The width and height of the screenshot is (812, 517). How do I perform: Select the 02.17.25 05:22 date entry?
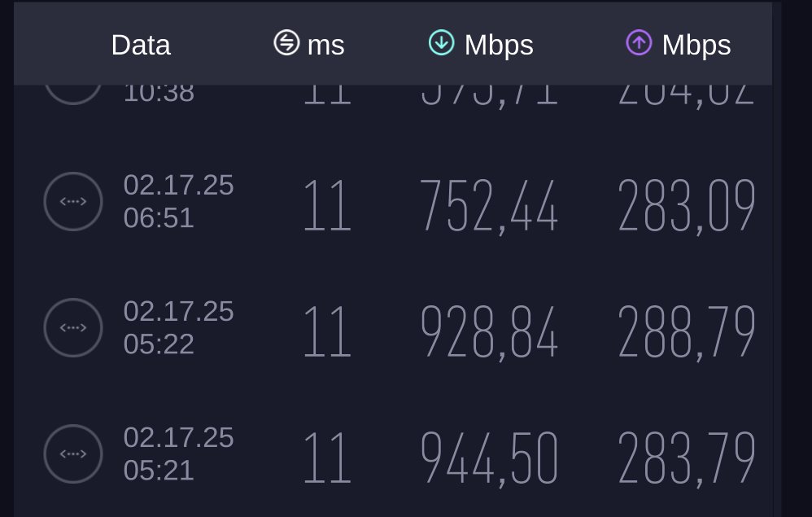[x=179, y=327]
